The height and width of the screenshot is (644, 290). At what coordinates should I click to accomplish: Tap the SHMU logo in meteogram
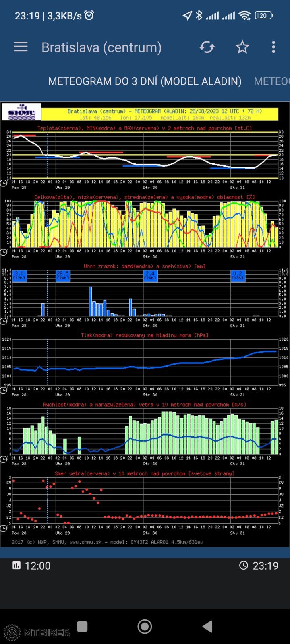(21, 112)
